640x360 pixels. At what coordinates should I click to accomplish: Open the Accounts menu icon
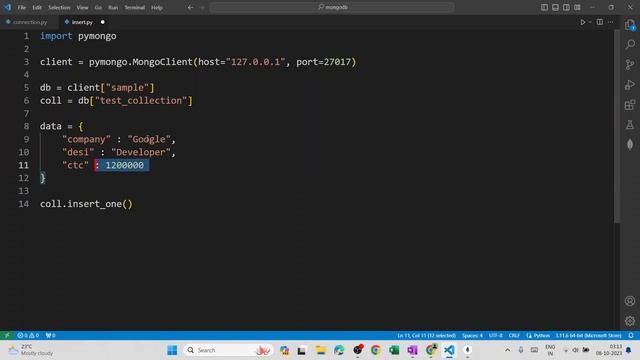630,301
